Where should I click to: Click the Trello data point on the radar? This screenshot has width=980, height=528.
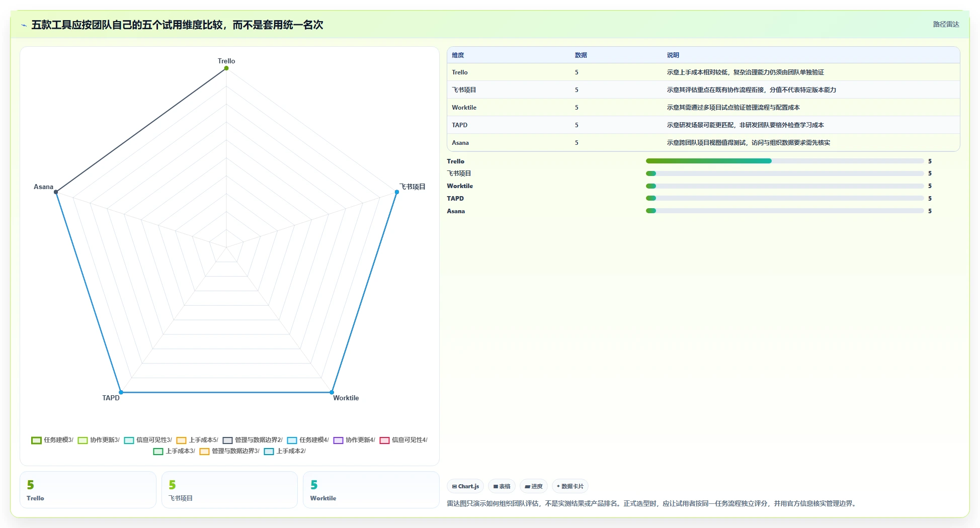click(226, 68)
